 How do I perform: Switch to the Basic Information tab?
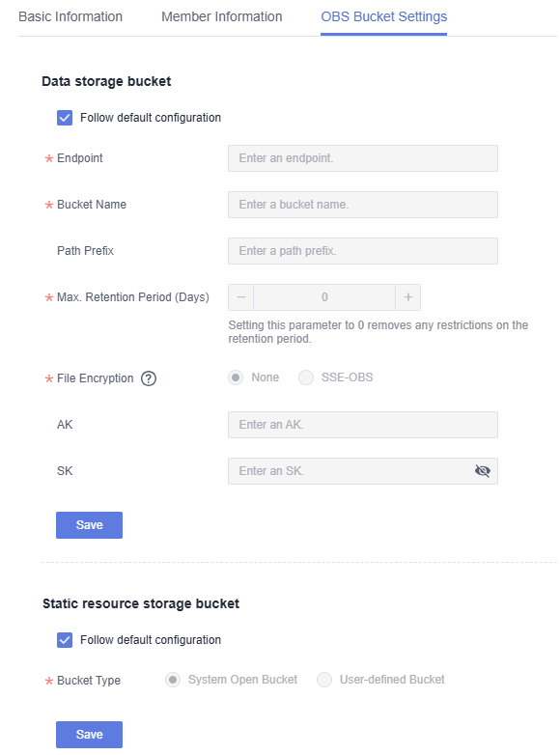[x=70, y=16]
